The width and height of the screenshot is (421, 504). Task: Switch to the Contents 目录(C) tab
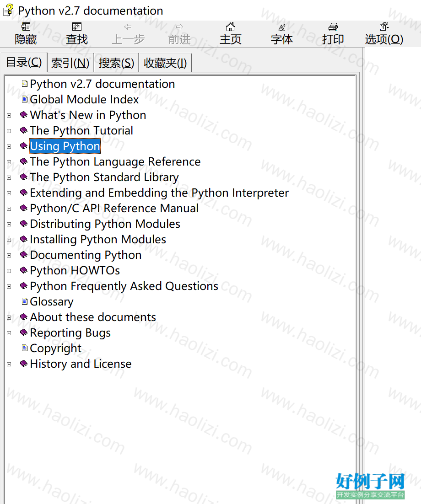point(24,62)
